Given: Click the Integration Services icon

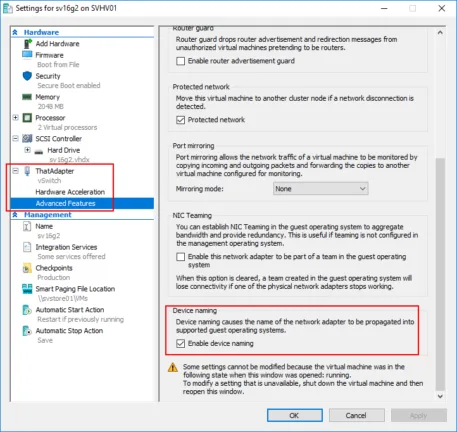Looking at the screenshot, I should click(27, 247).
